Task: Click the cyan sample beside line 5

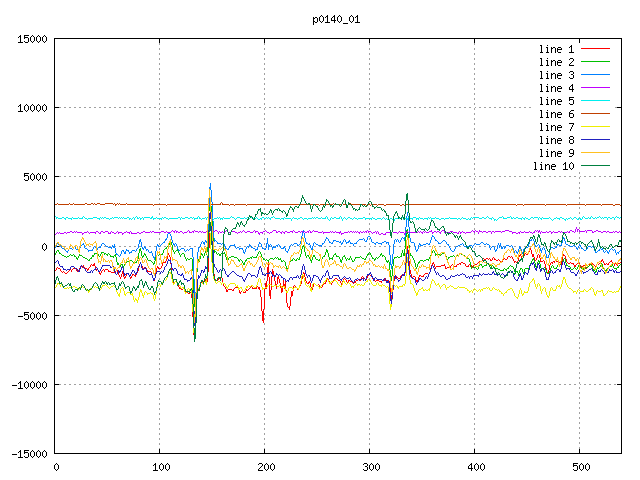Action: pyautogui.click(x=595, y=101)
